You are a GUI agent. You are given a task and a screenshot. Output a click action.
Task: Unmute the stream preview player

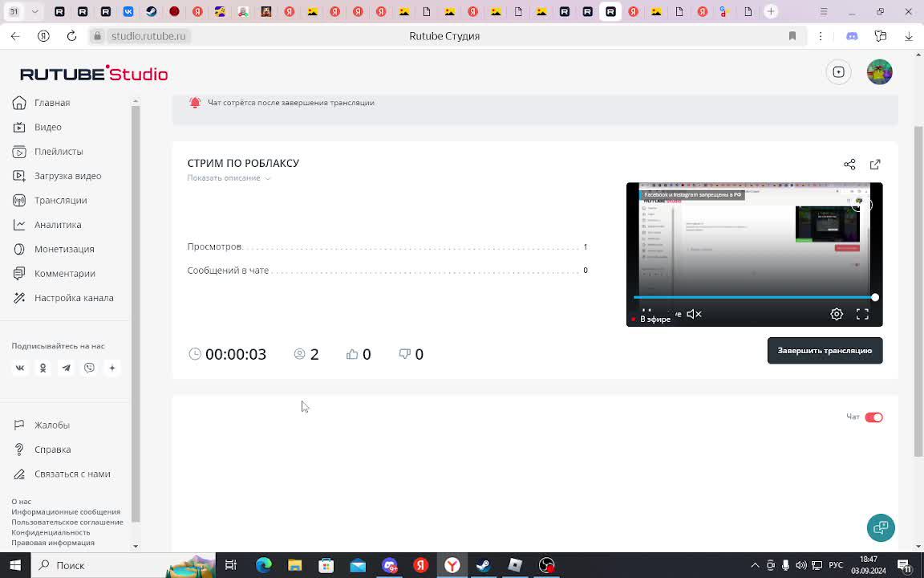click(694, 315)
